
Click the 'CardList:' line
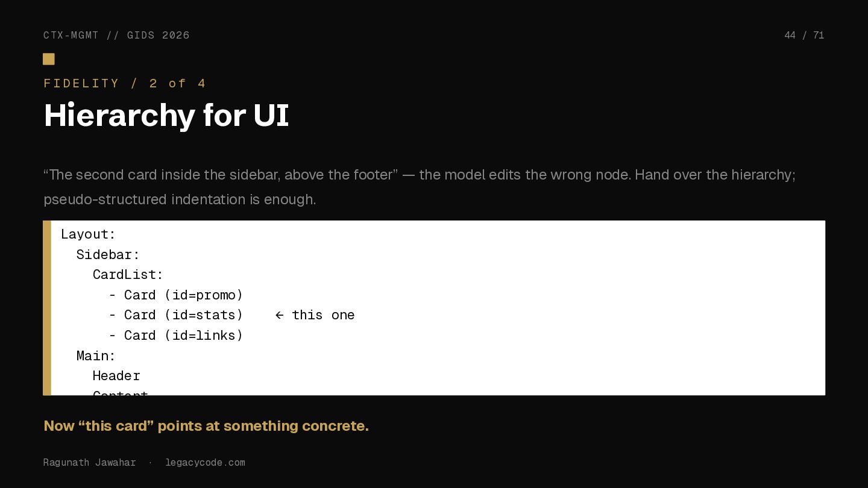tap(128, 275)
